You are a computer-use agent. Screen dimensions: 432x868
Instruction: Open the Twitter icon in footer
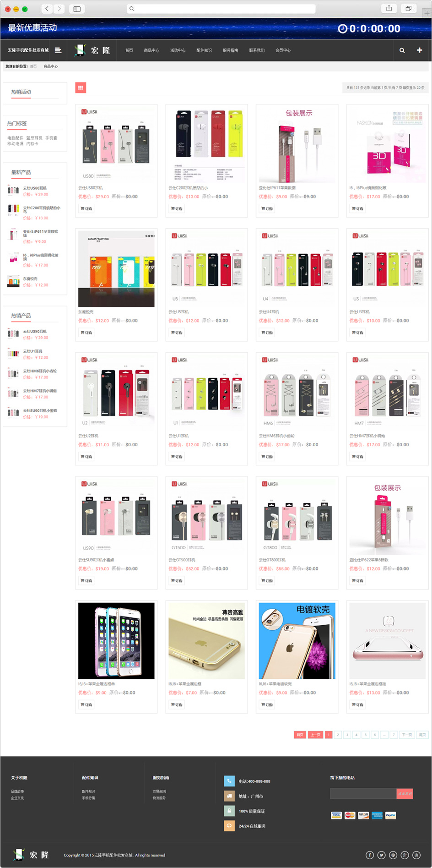pyautogui.click(x=381, y=855)
